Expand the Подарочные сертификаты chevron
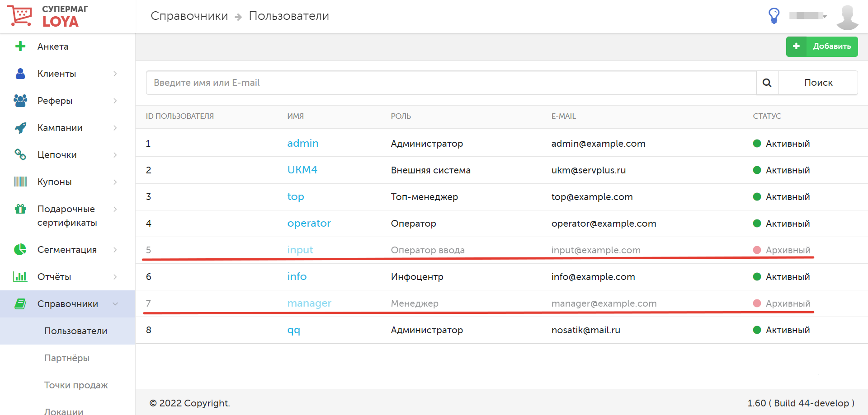868x415 pixels. click(115, 209)
